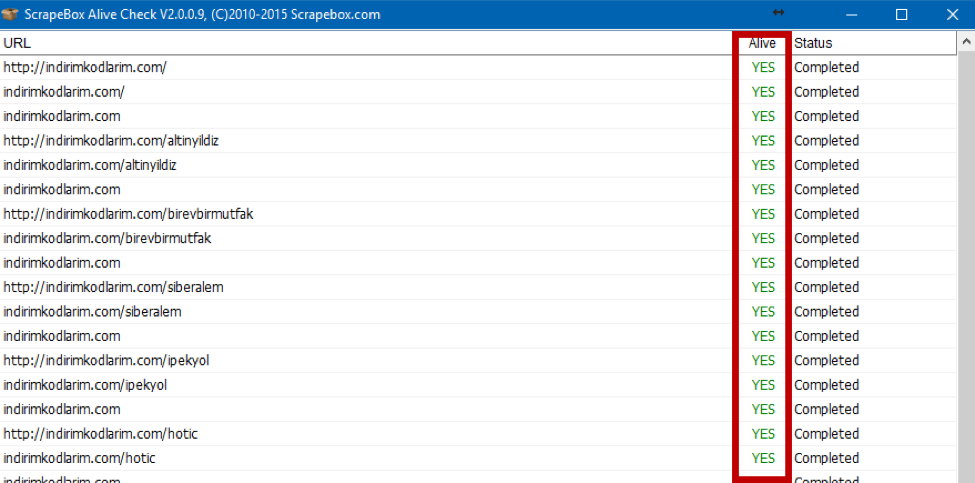Image resolution: width=975 pixels, height=483 pixels.
Task: Click YES in the http://indirimkodlarim.com/ row
Action: pyautogui.click(x=763, y=67)
